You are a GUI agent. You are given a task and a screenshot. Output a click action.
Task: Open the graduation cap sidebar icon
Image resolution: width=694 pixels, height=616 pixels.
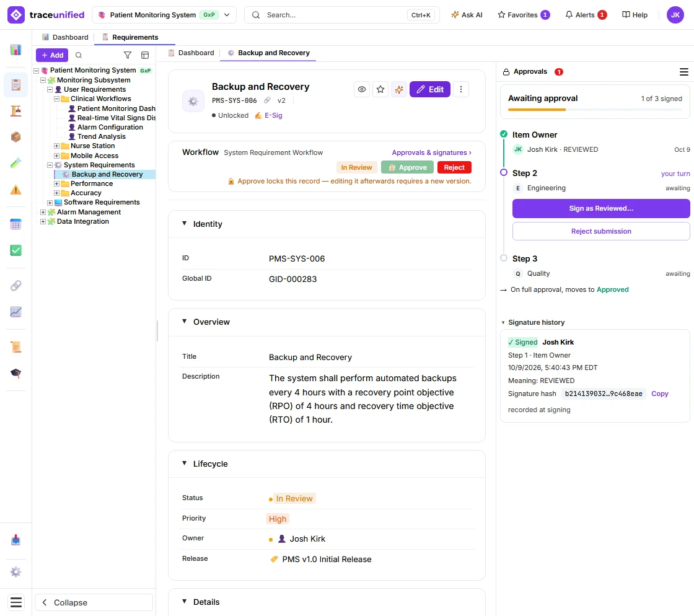tap(16, 373)
